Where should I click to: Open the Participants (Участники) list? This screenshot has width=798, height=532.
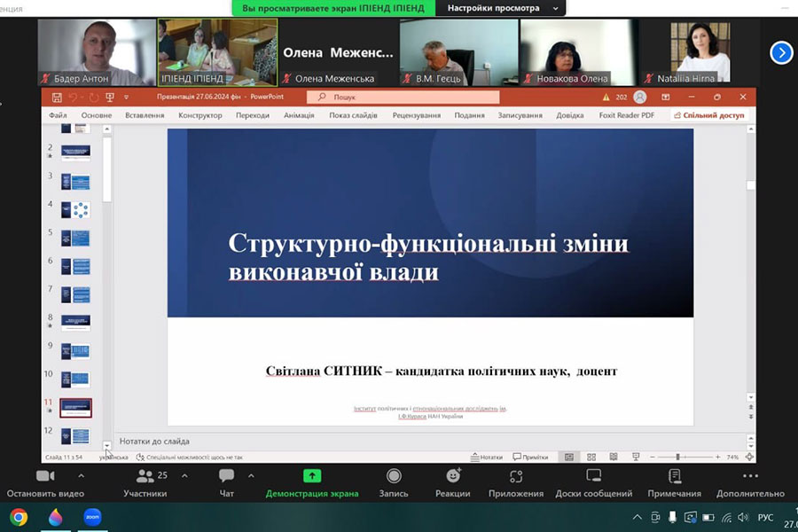click(145, 477)
